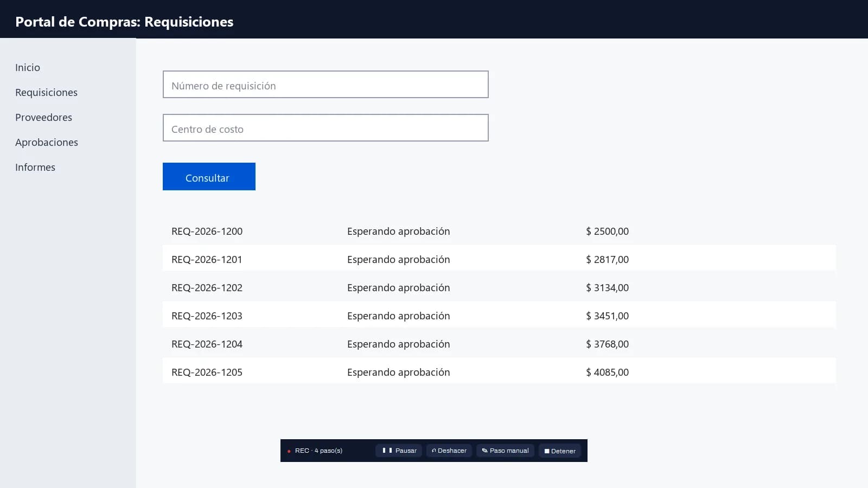
Task: Open Inicio in the sidebar
Action: 28,67
